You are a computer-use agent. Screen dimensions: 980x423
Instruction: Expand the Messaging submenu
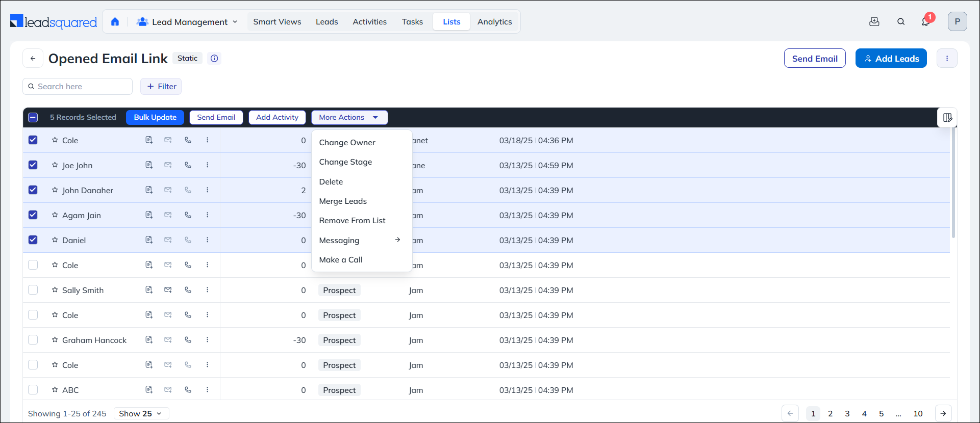tap(361, 240)
